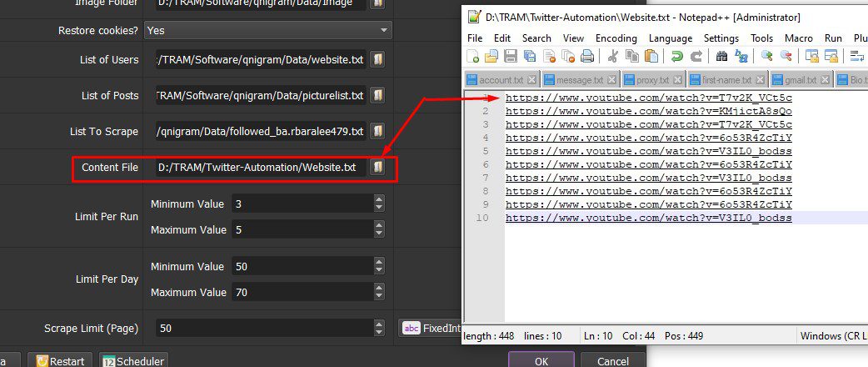Screen dimensions: 868x367
Task: Open the Scheduler button
Action: pyautogui.click(x=133, y=360)
